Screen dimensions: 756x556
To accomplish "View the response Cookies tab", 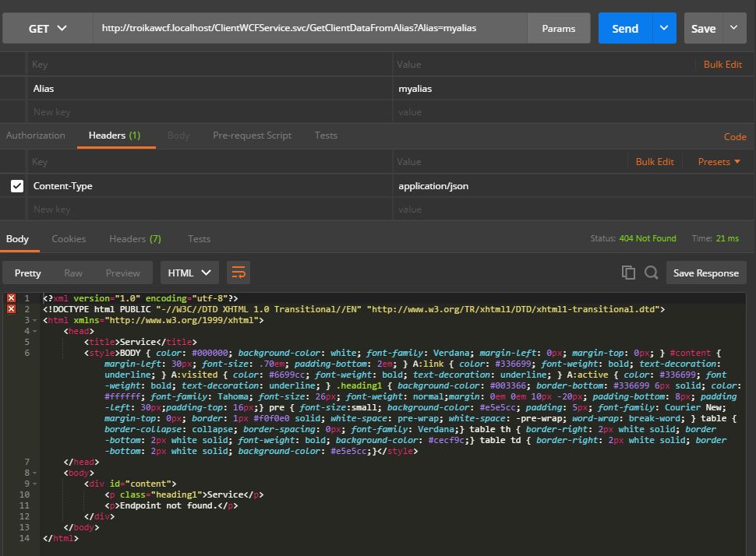I will 69,239.
